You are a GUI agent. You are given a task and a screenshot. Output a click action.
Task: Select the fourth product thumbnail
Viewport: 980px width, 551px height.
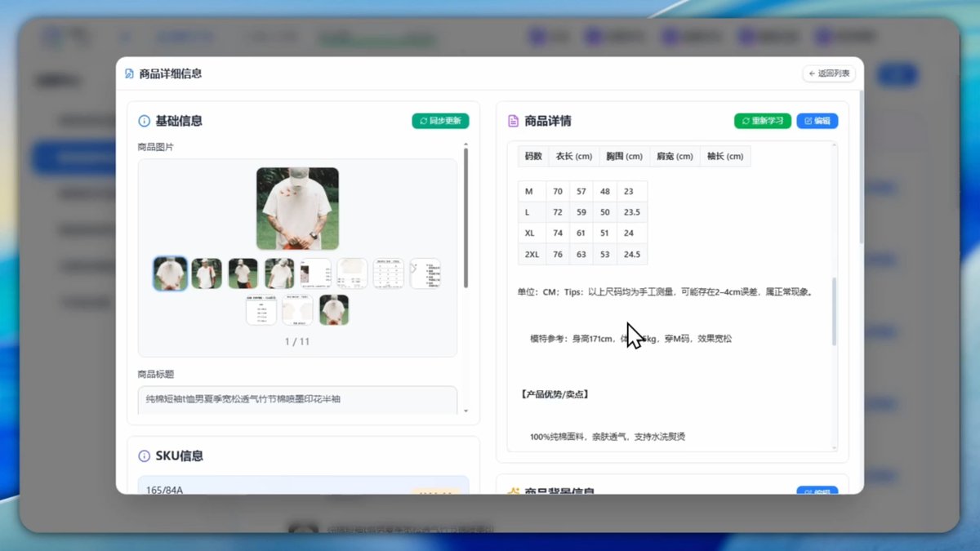(279, 273)
